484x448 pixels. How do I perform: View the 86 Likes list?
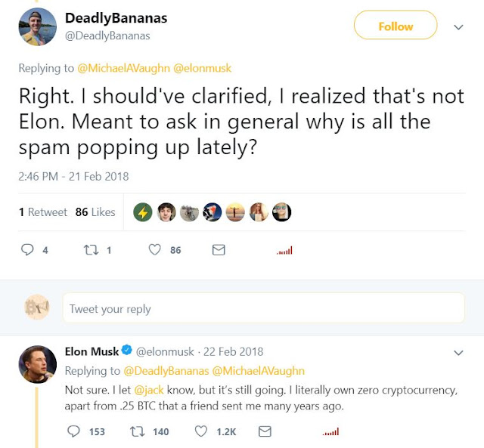pos(95,212)
